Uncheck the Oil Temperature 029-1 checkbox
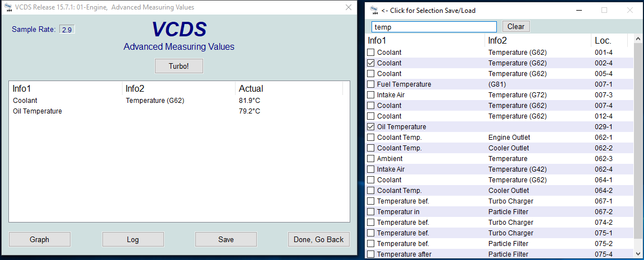 pos(371,127)
